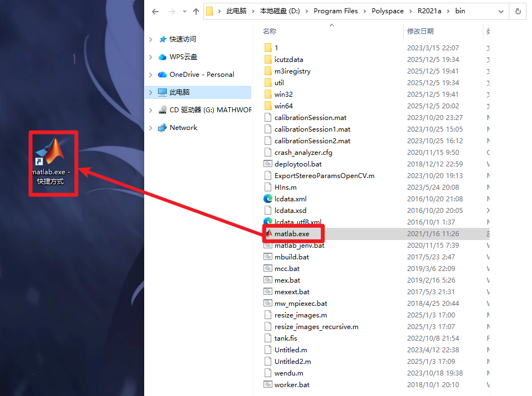Screen dimensions: 532x396
Task: Expand the WPS云盘 tree node
Action: coord(151,57)
